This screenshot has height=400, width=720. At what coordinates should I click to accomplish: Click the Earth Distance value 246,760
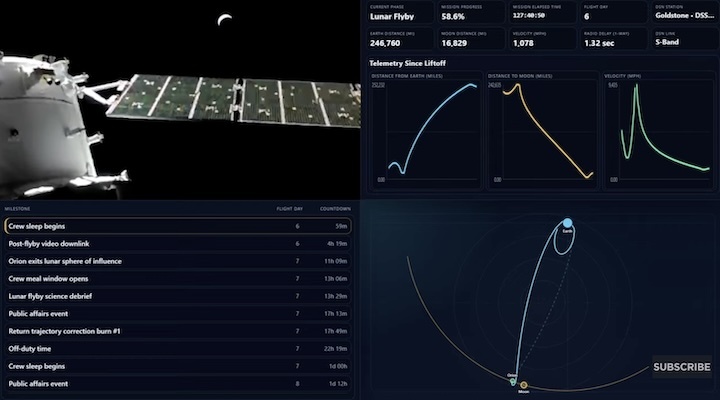point(385,43)
